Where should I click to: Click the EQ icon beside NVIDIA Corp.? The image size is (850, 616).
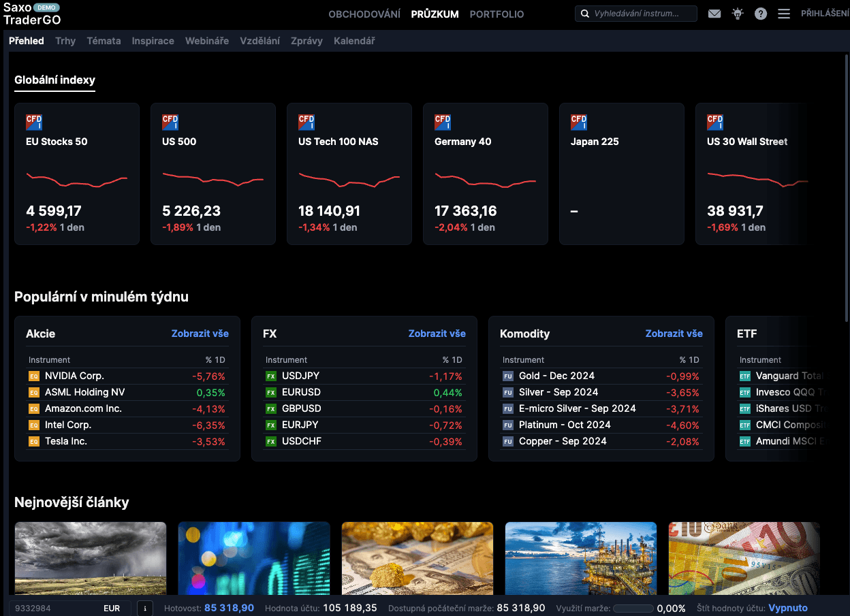pyautogui.click(x=33, y=376)
